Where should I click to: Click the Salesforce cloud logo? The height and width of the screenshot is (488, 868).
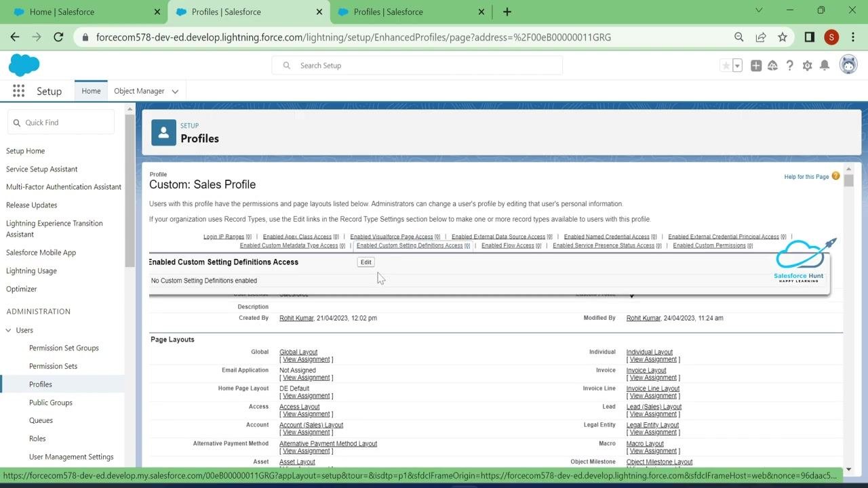(x=24, y=65)
